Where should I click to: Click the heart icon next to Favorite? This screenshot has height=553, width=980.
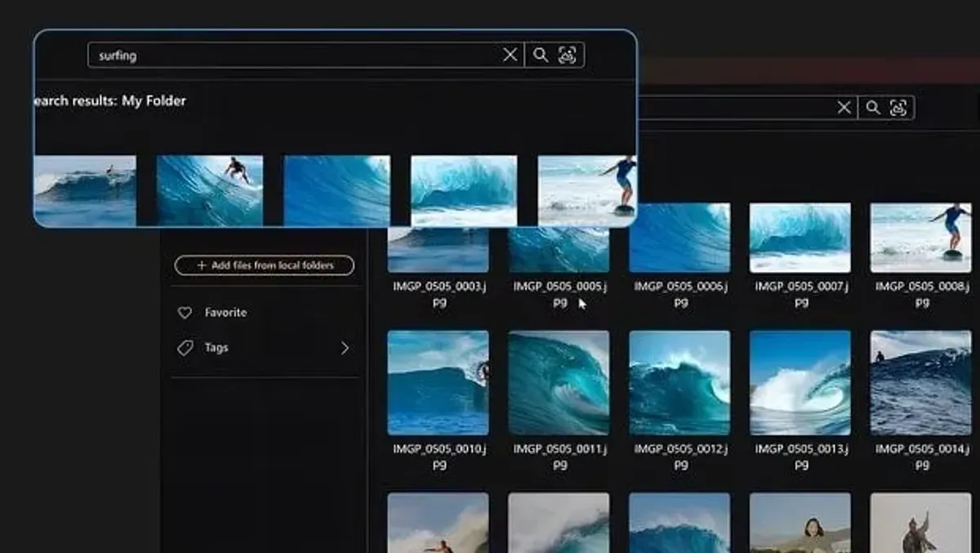pos(185,313)
